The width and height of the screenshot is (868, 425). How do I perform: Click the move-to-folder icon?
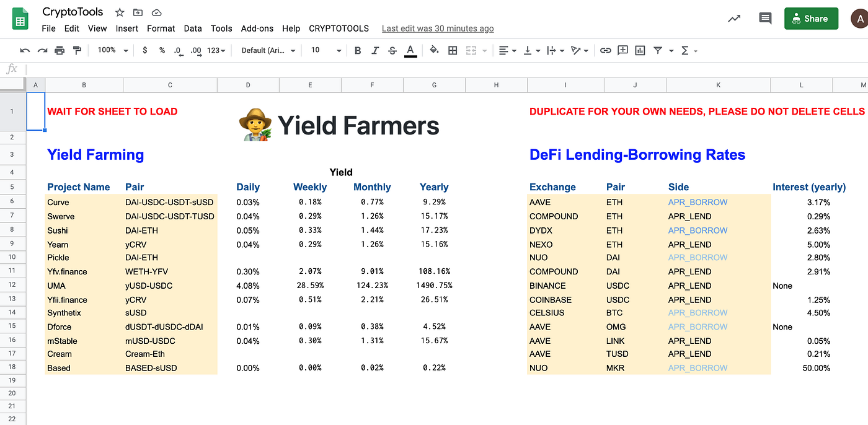[x=138, y=12]
